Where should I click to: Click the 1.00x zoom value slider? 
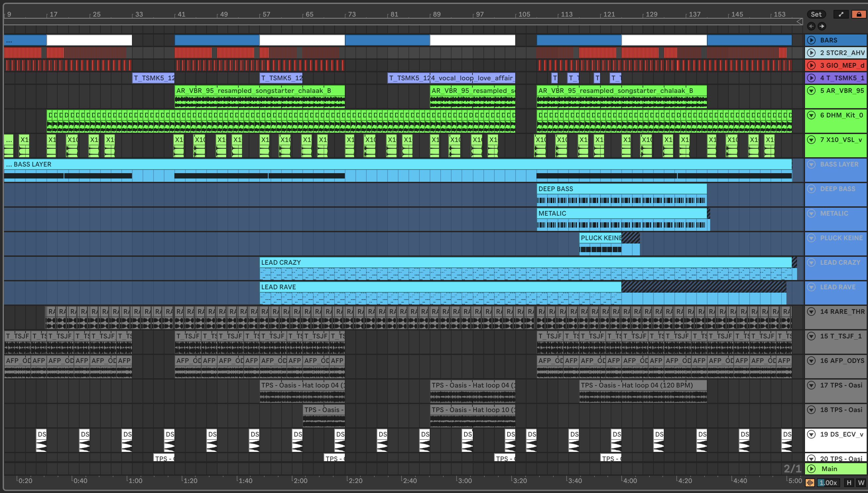pos(828,482)
